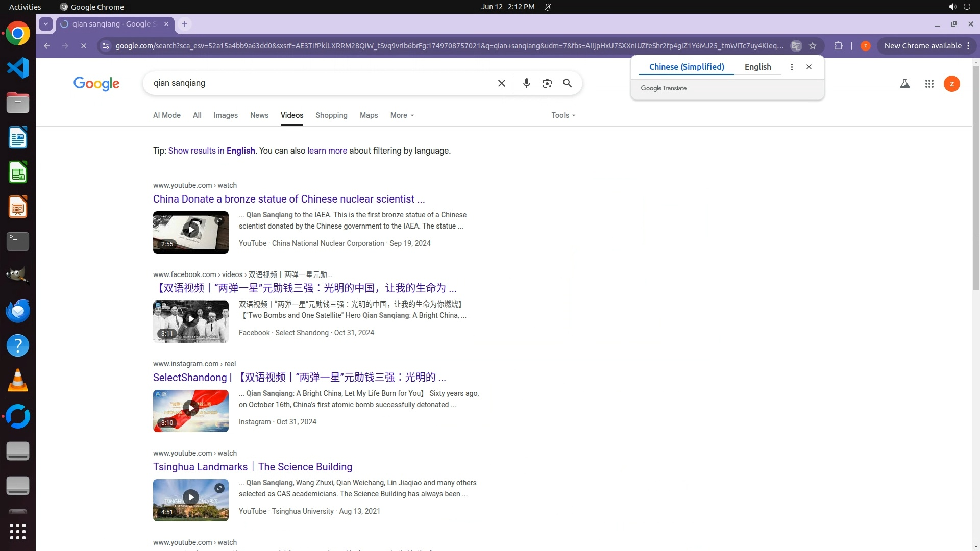Click the Google Translate icon in address bar

coord(795,46)
